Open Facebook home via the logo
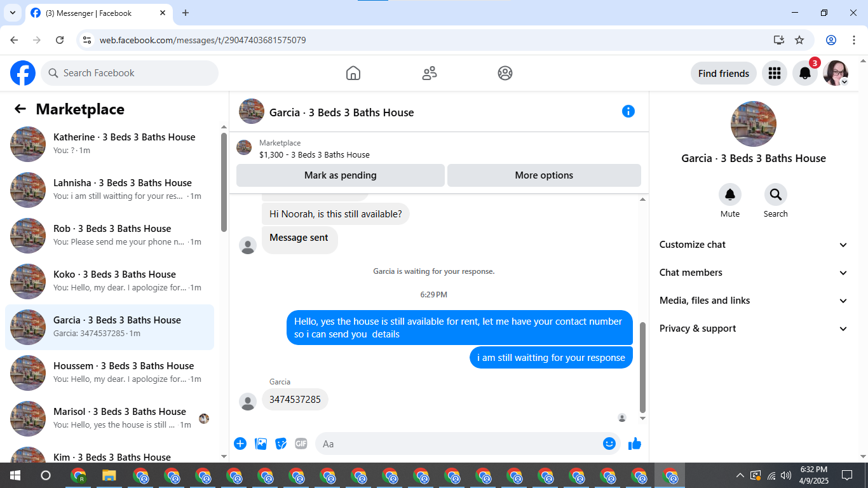 pos(23,73)
